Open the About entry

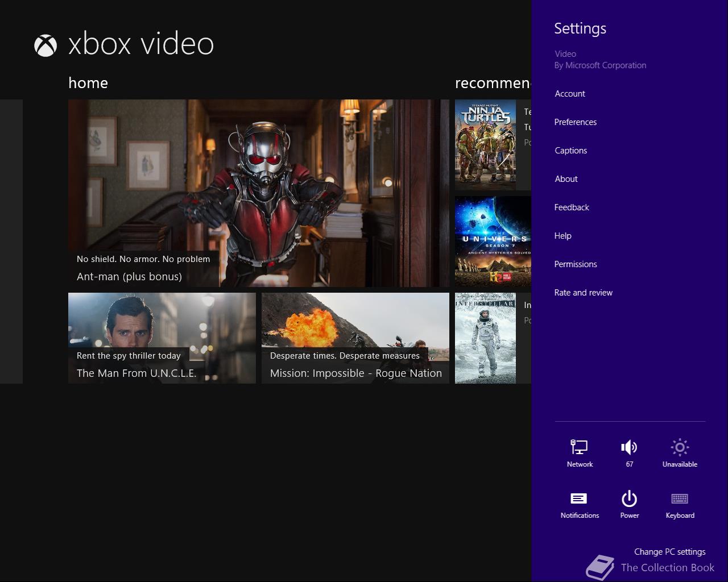(x=566, y=179)
